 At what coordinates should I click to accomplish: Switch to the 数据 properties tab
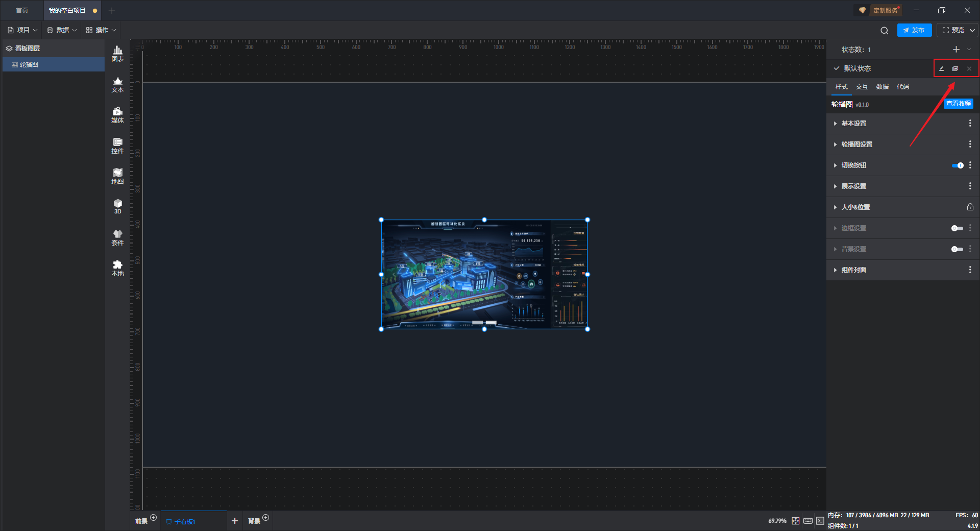(883, 87)
